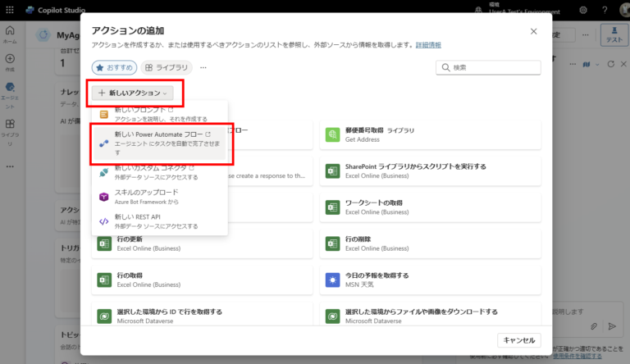This screenshot has height=364, width=630.
Task: Click the 郵便番号取得 Get Address icon
Action: [x=333, y=135]
